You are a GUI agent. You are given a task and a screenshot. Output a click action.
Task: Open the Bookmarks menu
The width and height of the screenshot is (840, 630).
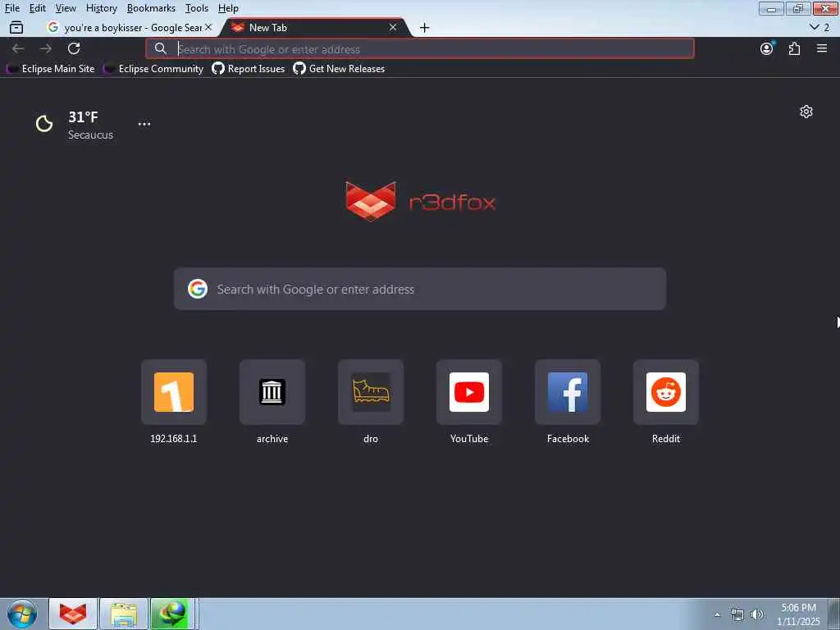point(151,8)
